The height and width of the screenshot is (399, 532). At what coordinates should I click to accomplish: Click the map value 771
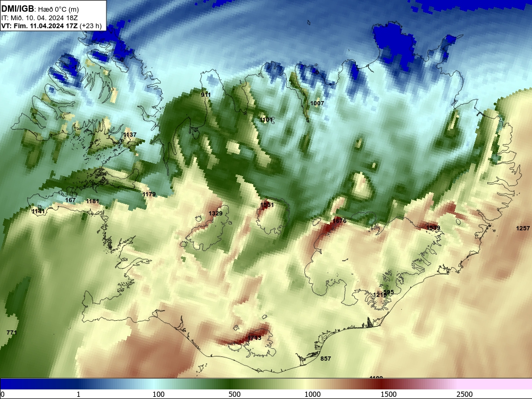tap(12, 332)
